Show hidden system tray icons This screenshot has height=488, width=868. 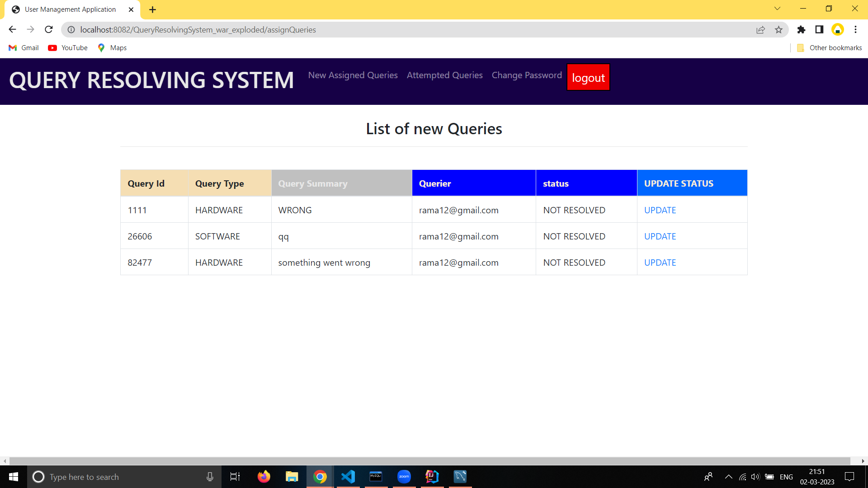[728, 477]
